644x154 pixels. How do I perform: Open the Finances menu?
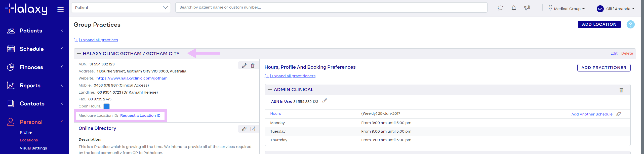(x=31, y=67)
